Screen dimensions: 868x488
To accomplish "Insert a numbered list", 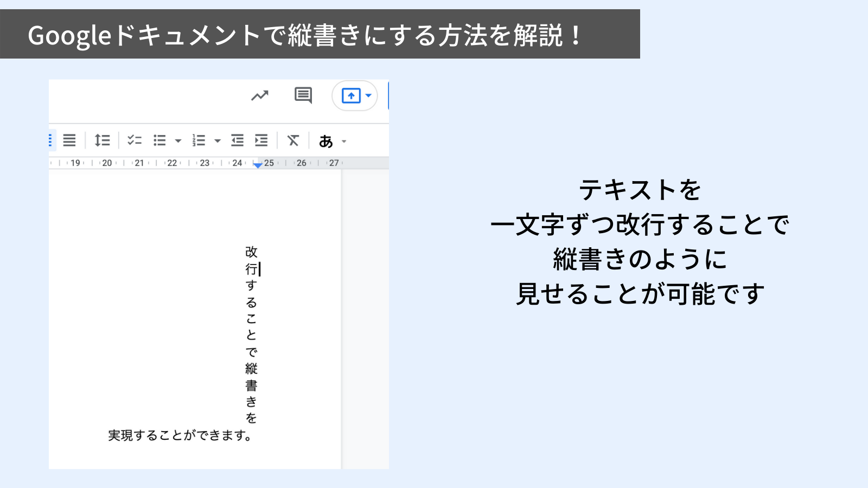I will coord(199,140).
